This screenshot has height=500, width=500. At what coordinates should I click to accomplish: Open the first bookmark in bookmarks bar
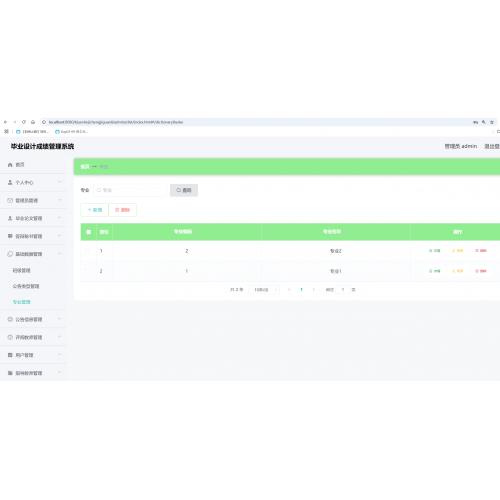point(32,132)
